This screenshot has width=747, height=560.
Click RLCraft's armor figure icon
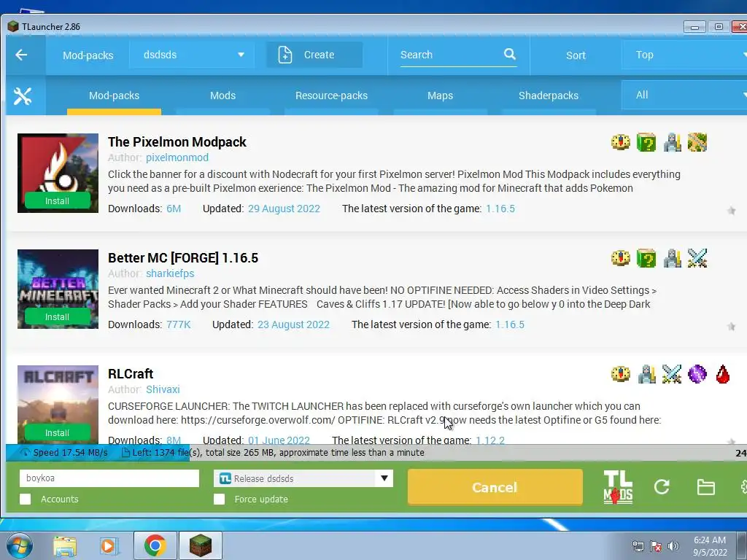[646, 374]
